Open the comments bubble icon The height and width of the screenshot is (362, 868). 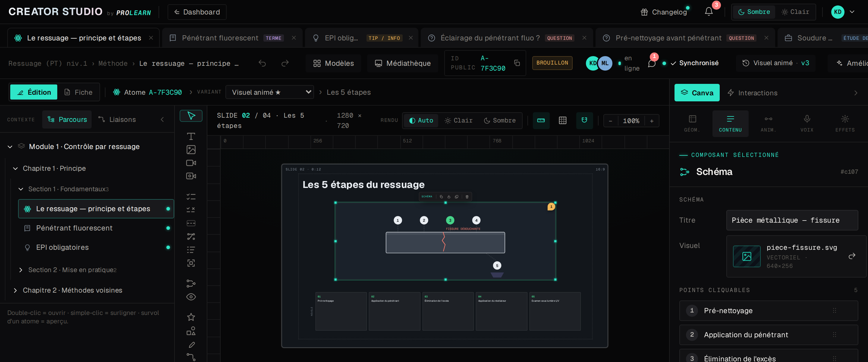(652, 63)
